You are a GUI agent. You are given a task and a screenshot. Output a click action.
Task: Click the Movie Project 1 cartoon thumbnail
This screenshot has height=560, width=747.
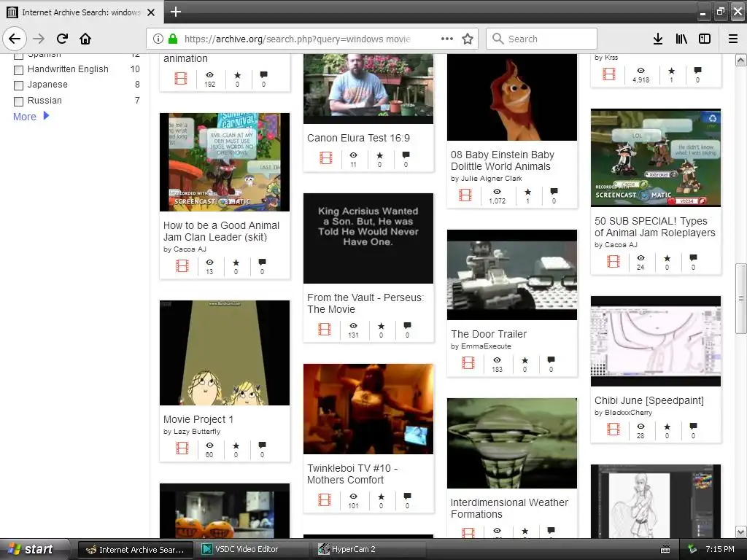pos(225,353)
